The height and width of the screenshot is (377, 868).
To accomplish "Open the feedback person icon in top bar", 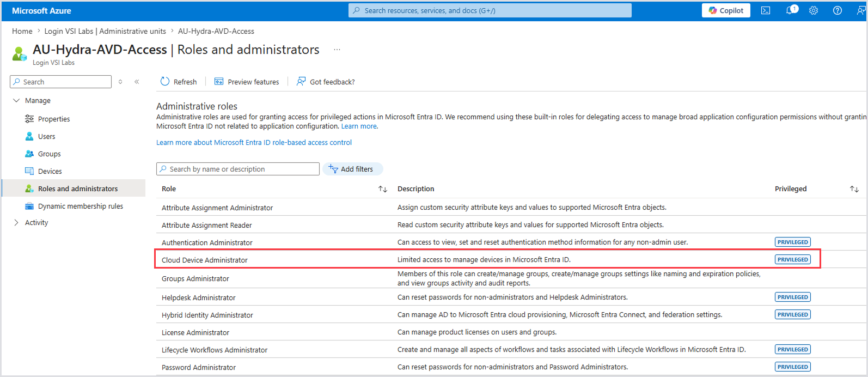I will coord(861,10).
